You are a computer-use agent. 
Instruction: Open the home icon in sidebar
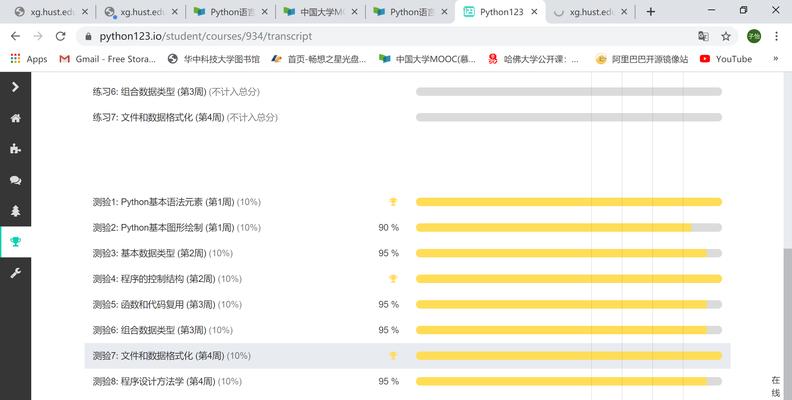pos(15,118)
